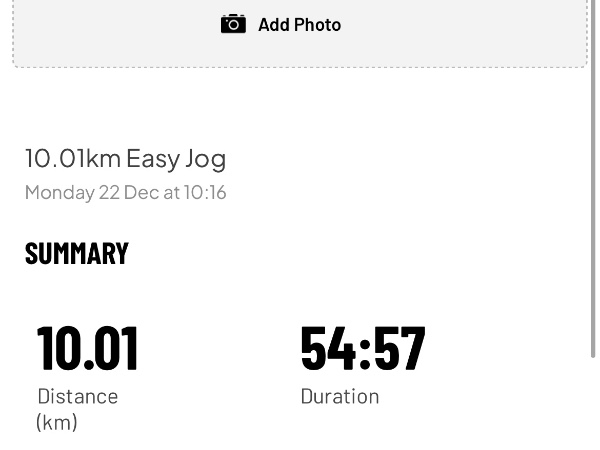Image resolution: width=600 pixels, height=450 pixels.
Task: Click the colon between 54 and 57
Action: point(364,348)
